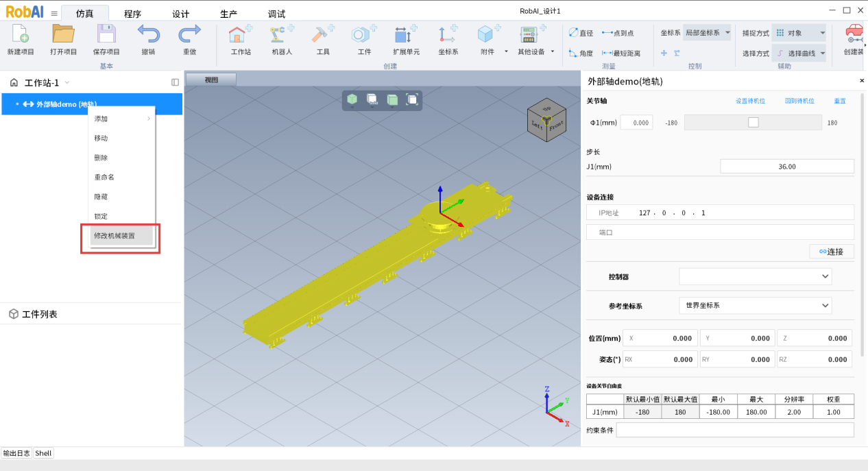Expand ribbon overflow arrow at right edge
868x471 pixels.
[865, 45]
